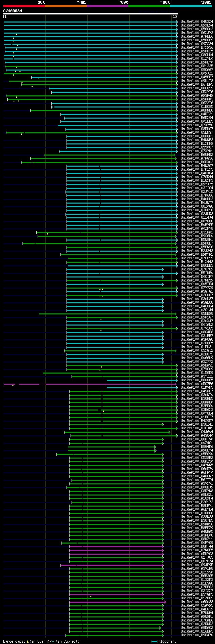Select UniRef100_Q8KAB0 label
Viewport: 215px width, 644px height.
coord(197,402)
